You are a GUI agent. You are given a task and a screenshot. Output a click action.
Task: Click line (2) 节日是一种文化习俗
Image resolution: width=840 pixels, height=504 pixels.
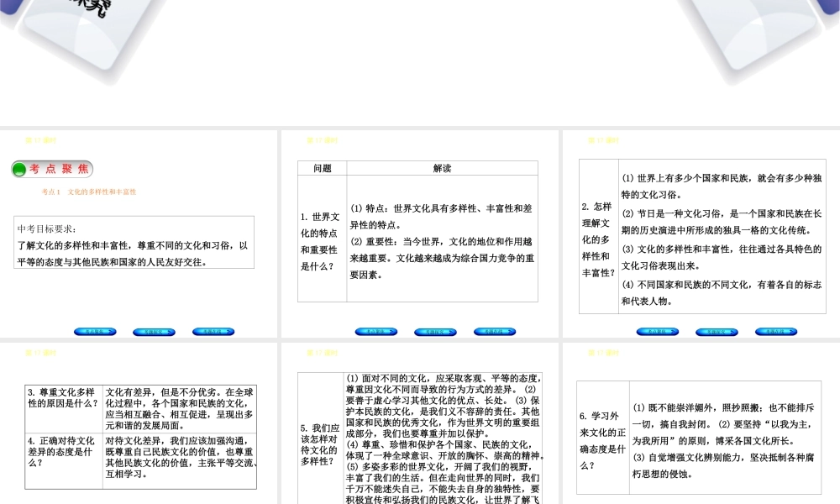pyautogui.click(x=722, y=222)
